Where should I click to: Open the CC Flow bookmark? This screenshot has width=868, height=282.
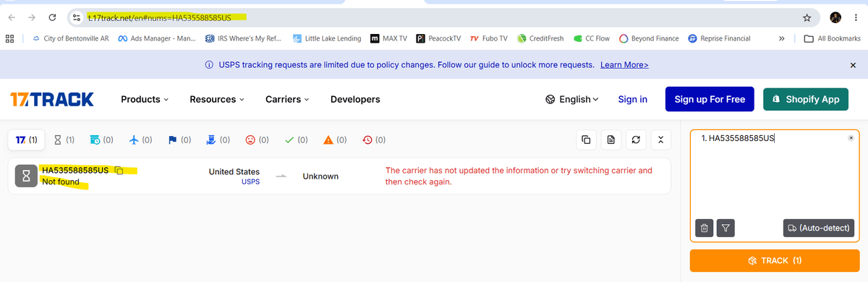click(592, 38)
